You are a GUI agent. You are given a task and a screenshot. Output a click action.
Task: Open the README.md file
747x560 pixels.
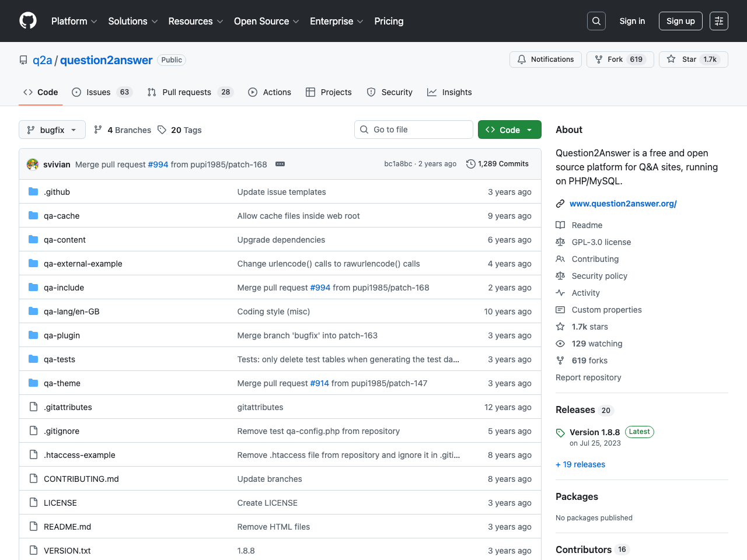click(67, 527)
